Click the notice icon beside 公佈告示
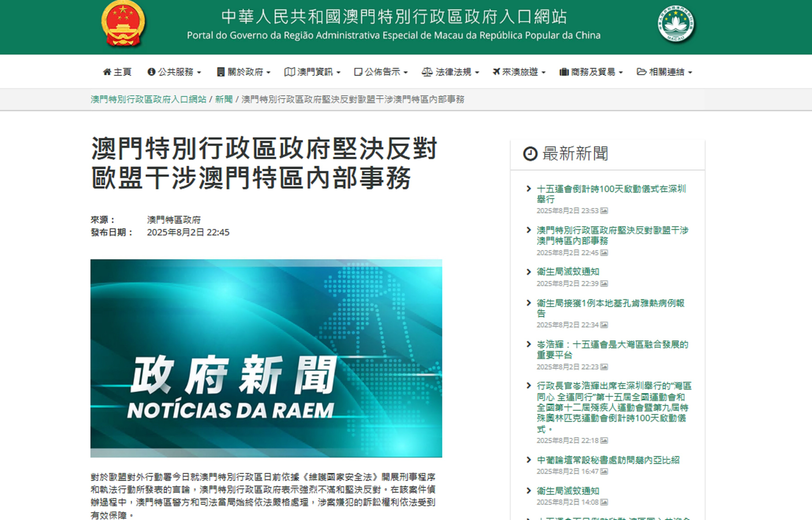The width and height of the screenshot is (812, 520). point(358,72)
